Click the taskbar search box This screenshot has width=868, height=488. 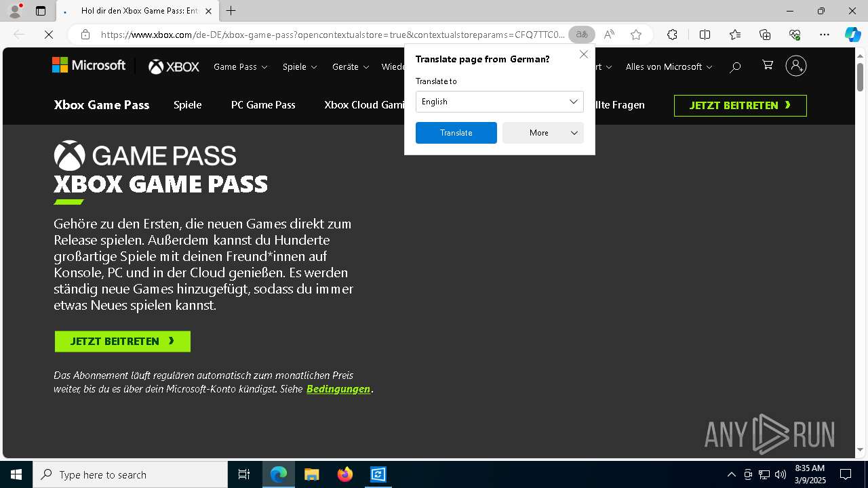click(x=130, y=474)
